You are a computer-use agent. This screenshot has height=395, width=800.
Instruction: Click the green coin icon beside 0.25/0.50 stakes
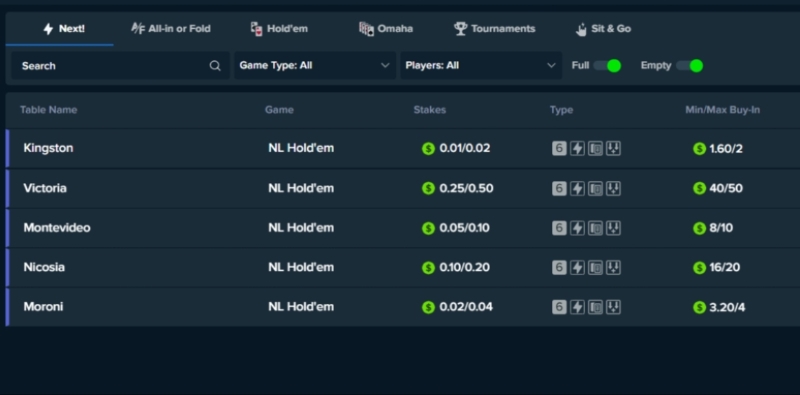point(428,188)
